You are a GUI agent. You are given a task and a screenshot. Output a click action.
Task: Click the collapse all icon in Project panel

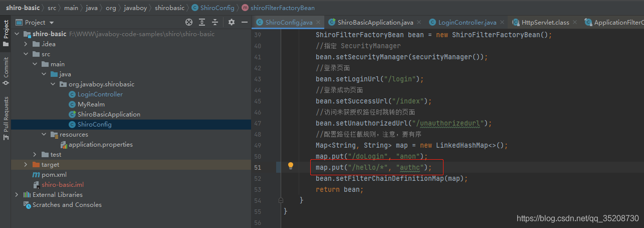(x=215, y=22)
